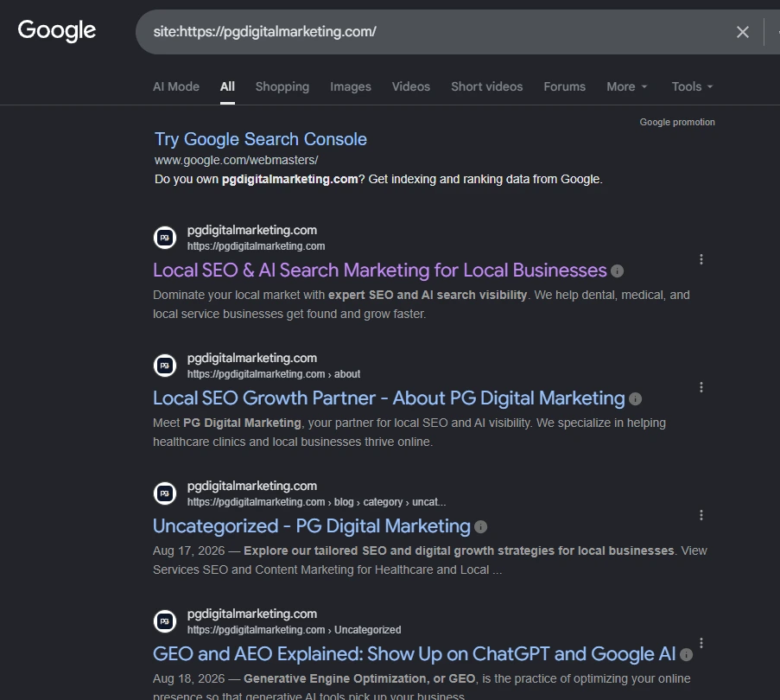Open three-dot menu for Uncategorized result

pyautogui.click(x=701, y=515)
